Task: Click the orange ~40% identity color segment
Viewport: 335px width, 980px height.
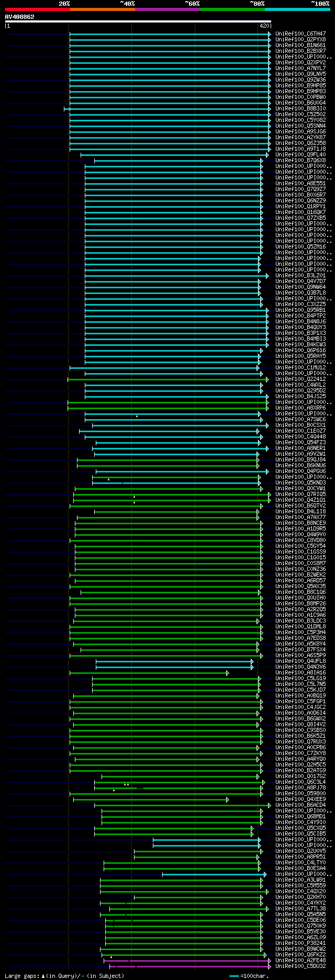Action: click(102, 9)
